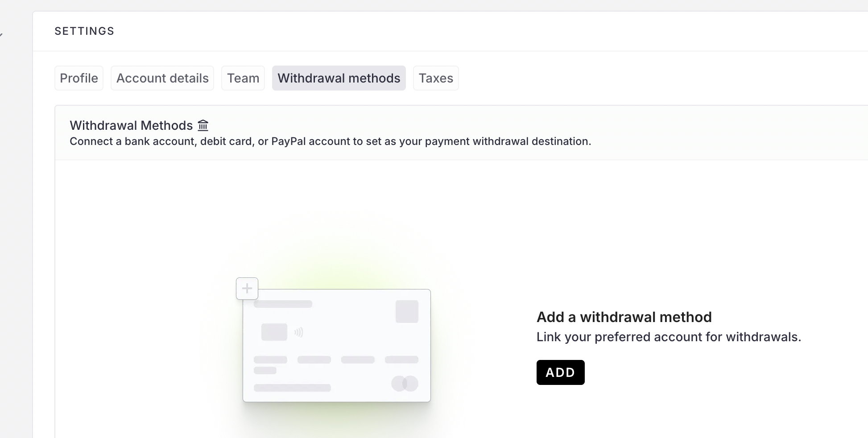Click the overlapping circles logo on card

tap(405, 384)
